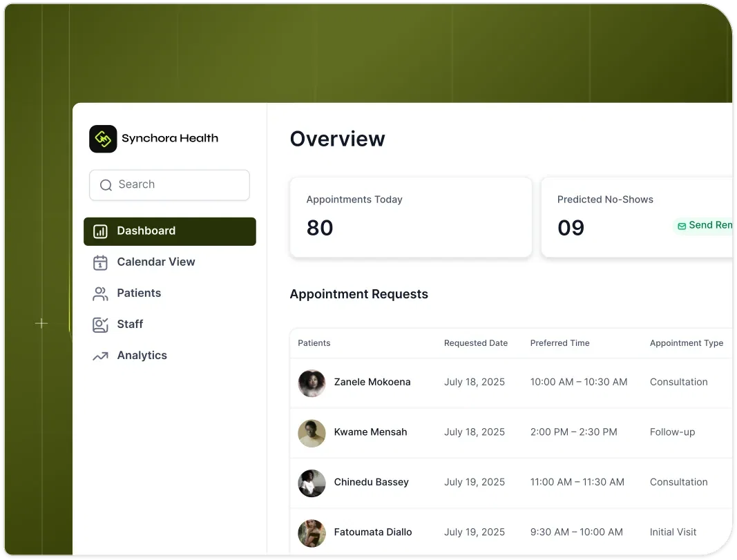
Task: Click Chinedu Bassey's avatar photo
Action: [x=312, y=483]
